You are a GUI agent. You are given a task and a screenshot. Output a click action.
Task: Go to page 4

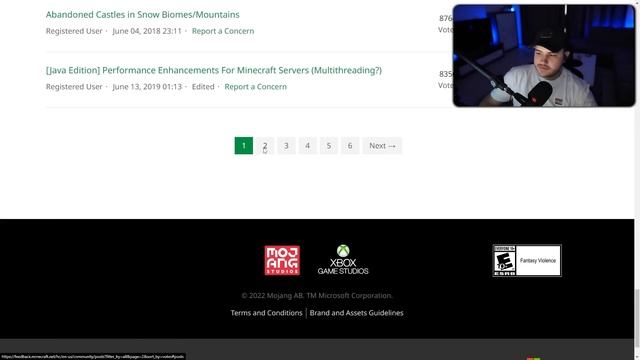coord(307,146)
